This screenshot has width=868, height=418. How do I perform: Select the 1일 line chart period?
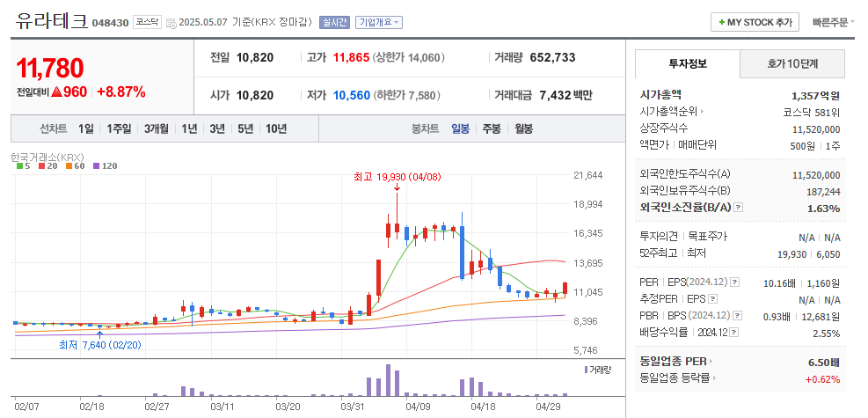(86, 128)
